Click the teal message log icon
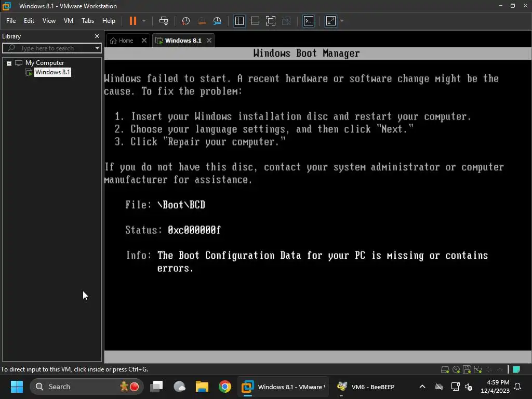Screen dimensions: 532x399 516,369
